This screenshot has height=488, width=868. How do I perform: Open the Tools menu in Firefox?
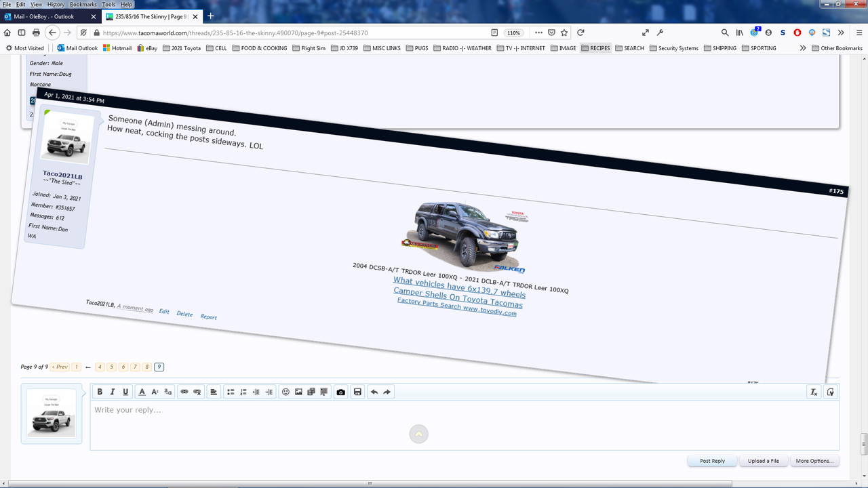pos(108,4)
